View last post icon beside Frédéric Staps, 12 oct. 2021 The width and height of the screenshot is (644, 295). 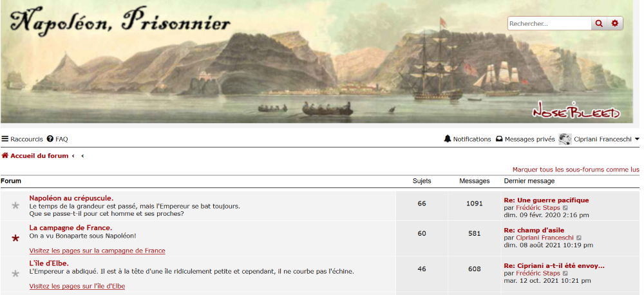565,273
